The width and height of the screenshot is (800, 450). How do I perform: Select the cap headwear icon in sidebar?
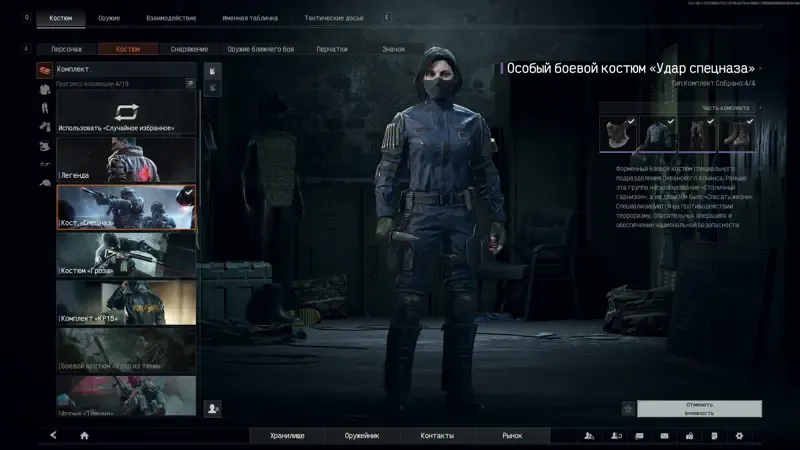click(x=45, y=183)
